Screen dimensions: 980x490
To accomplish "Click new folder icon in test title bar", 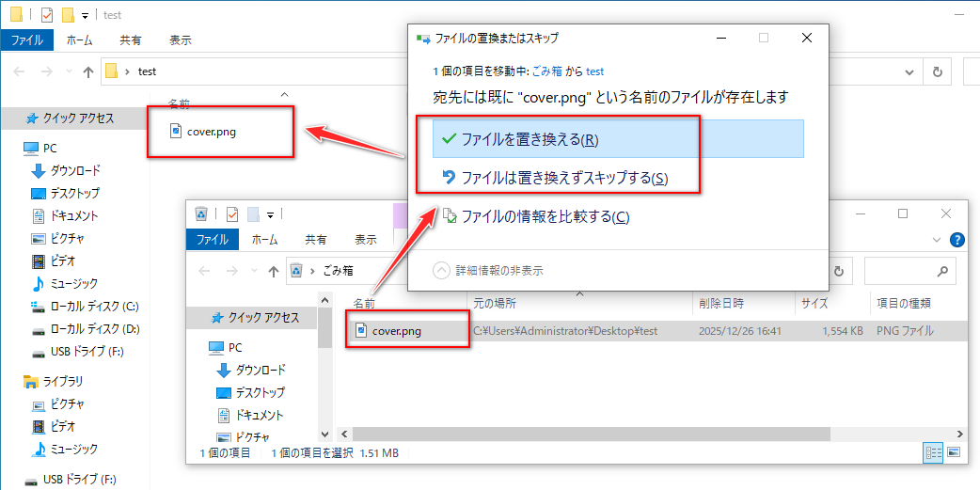I will pyautogui.click(x=68, y=14).
